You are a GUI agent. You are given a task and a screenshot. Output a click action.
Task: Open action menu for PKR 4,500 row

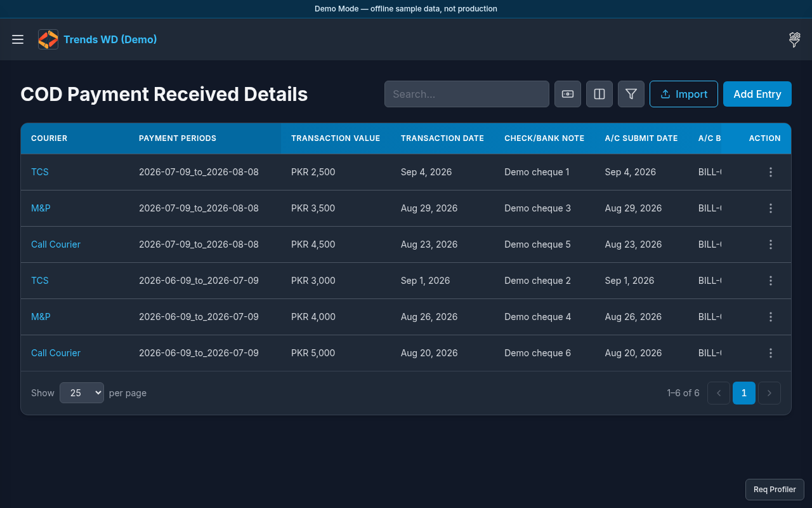[771, 244]
